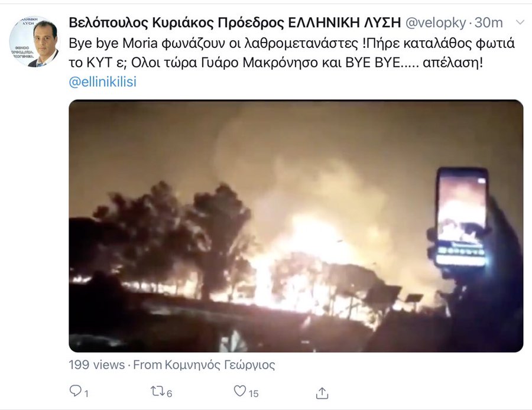Click the 30m timestamp to open tweet
Screen dimensions: 532x410
tap(489, 22)
